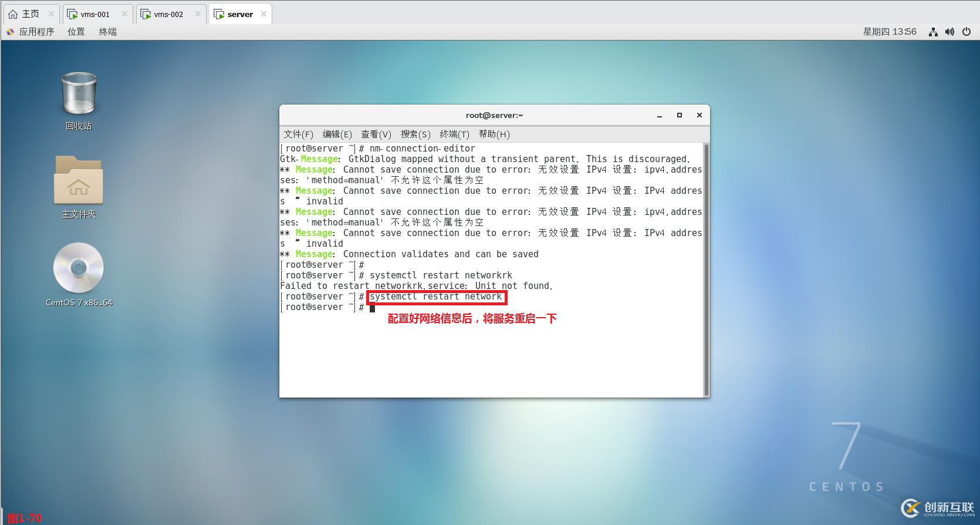
Task: Click the clock 星期四 13:56
Action: click(890, 32)
